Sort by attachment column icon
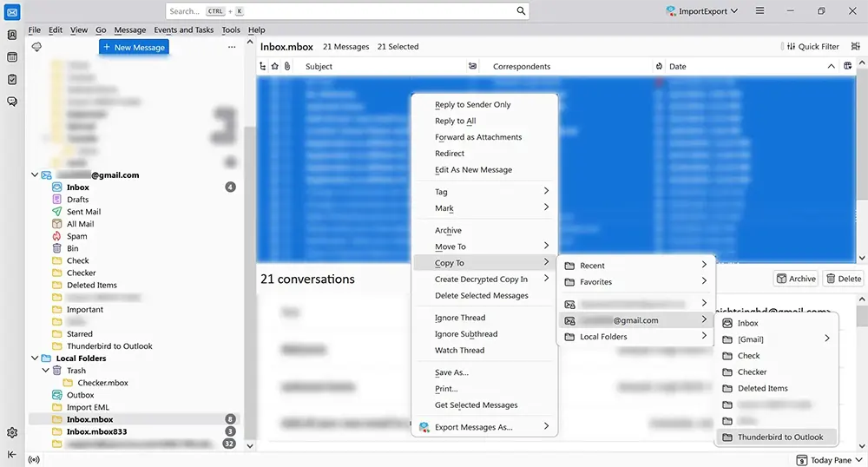The height and width of the screenshot is (467, 868). 286,66
